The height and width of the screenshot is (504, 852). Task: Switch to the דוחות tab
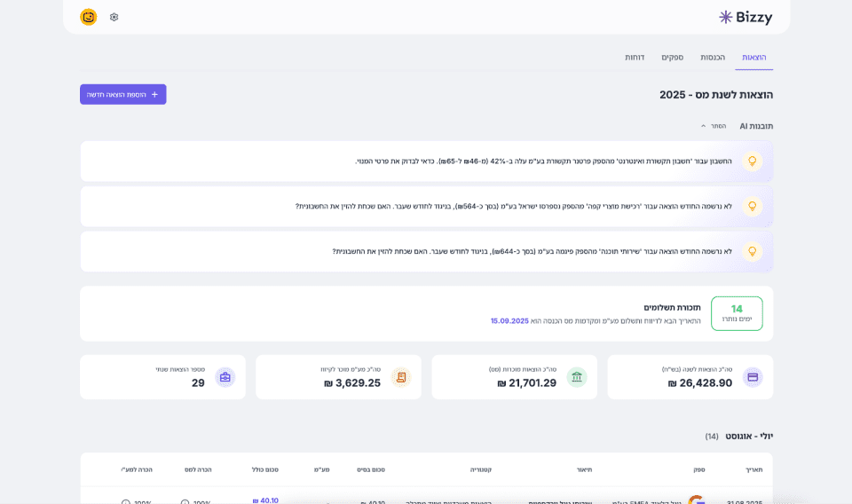coord(634,58)
